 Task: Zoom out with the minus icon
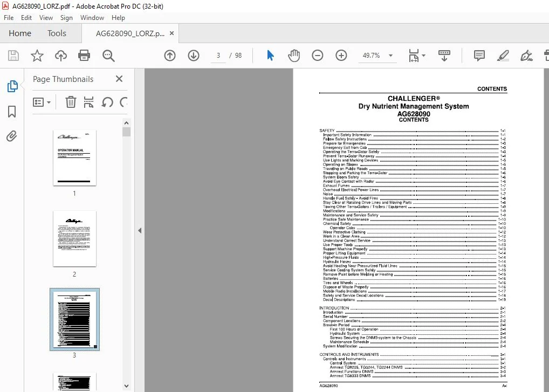point(318,56)
